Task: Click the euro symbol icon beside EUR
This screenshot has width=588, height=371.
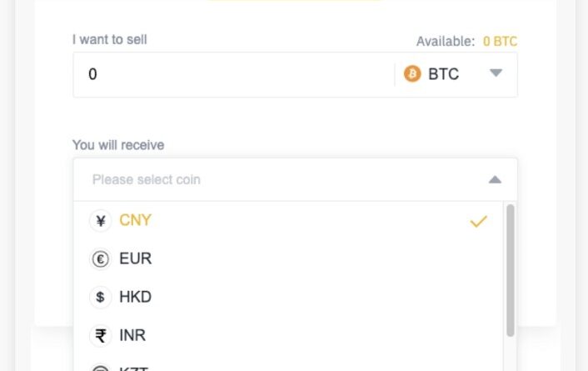Action: tap(101, 259)
